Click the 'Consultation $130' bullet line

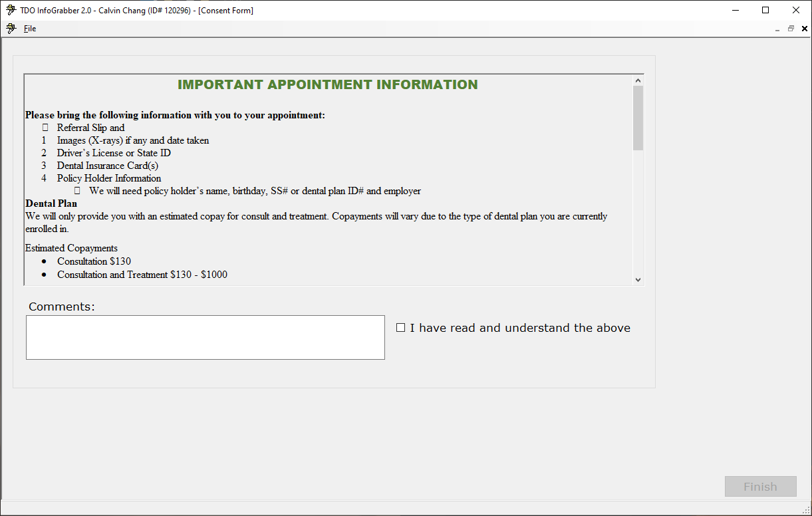94,261
